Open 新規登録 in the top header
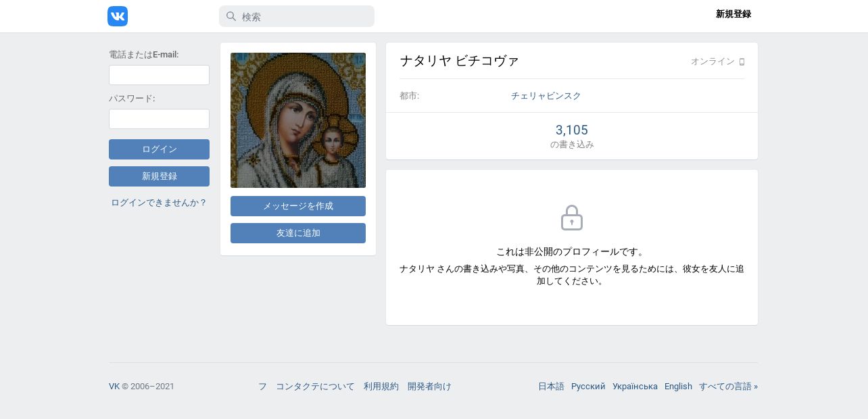The height and width of the screenshot is (419, 868). 733,14
